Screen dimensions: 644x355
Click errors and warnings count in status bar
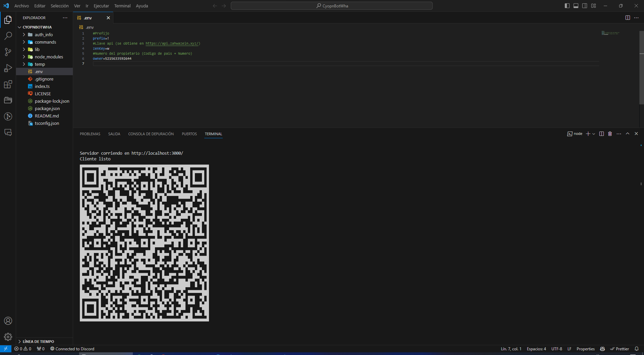tap(23, 349)
